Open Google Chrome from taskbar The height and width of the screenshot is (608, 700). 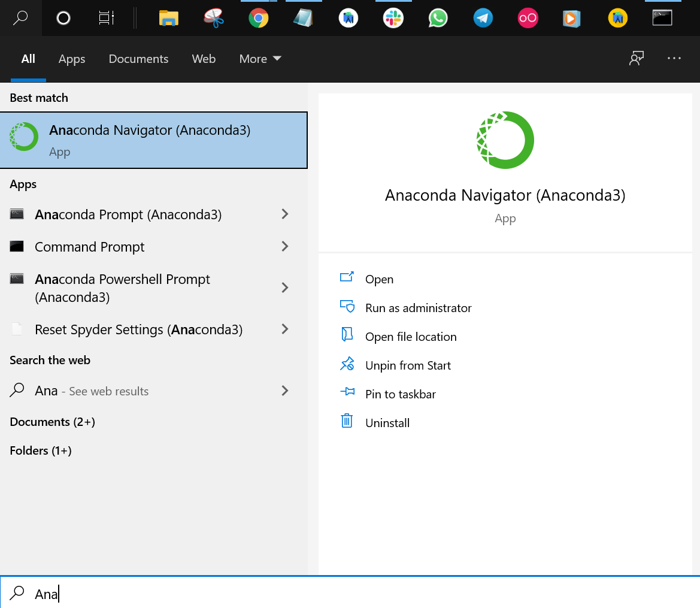(x=259, y=19)
